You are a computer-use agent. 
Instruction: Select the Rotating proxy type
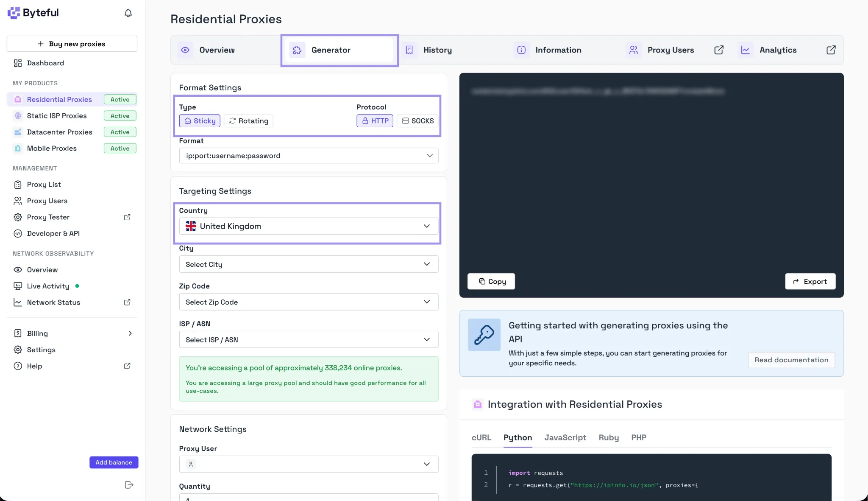point(248,121)
